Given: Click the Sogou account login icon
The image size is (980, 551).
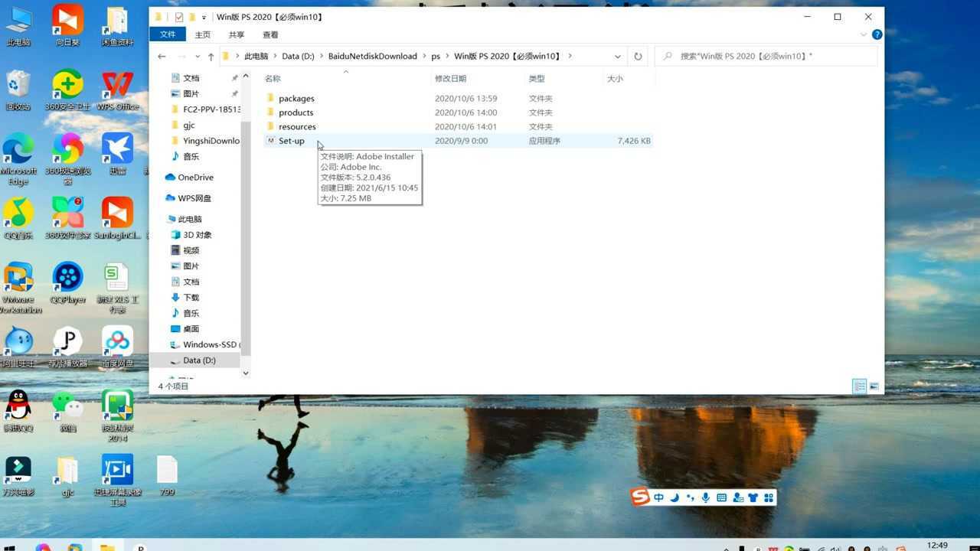Looking at the screenshot, I should [x=737, y=497].
